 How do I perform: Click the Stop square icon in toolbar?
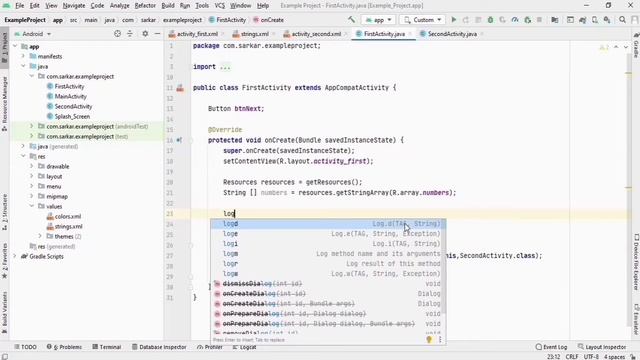[x=539, y=20]
